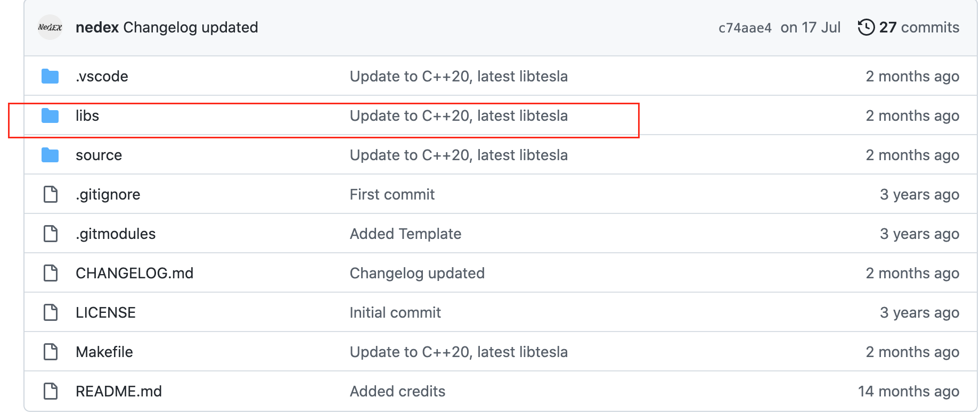
Task: Click the source folder icon
Action: [x=50, y=155]
